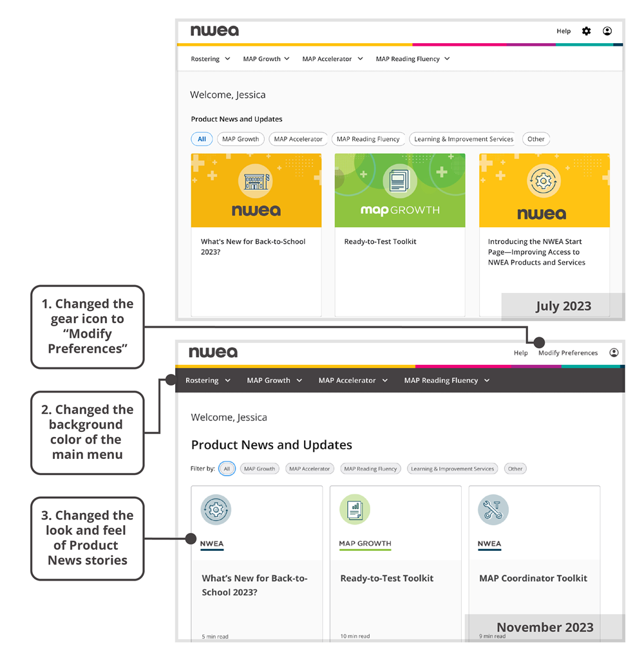Expand MAP Growth chevron in July 2023 menu
644x661 pixels.
[x=287, y=59]
